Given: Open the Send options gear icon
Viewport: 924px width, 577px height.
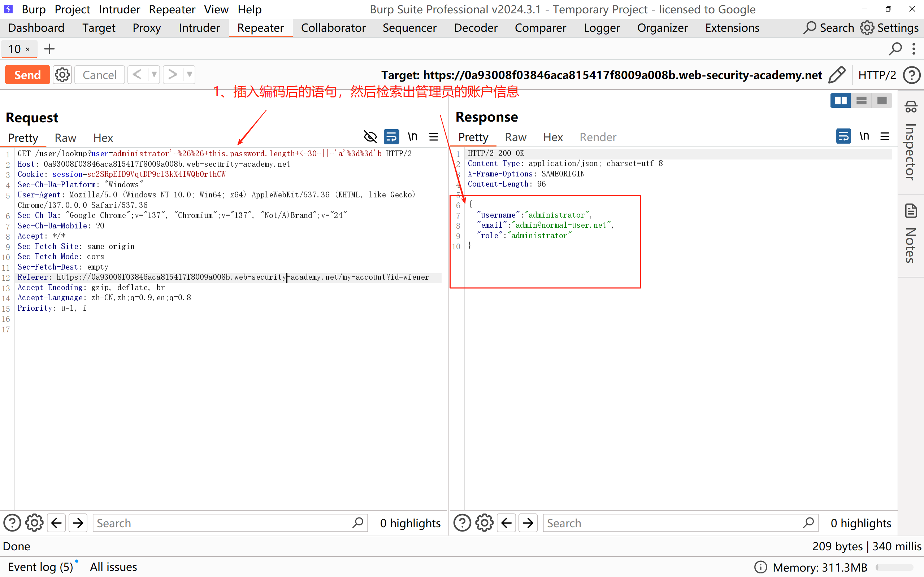Looking at the screenshot, I should tap(62, 75).
